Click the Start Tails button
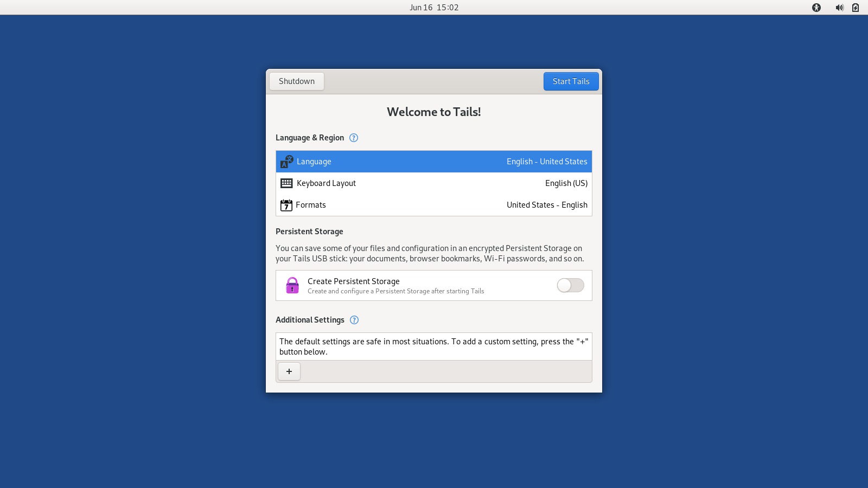 coord(571,81)
